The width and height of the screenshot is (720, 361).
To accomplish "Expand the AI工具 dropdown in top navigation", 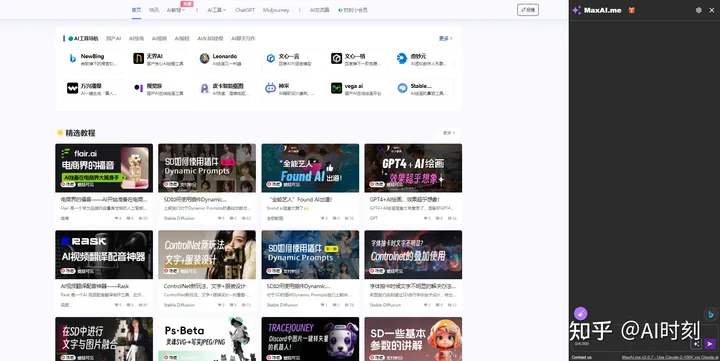I will click(x=216, y=10).
